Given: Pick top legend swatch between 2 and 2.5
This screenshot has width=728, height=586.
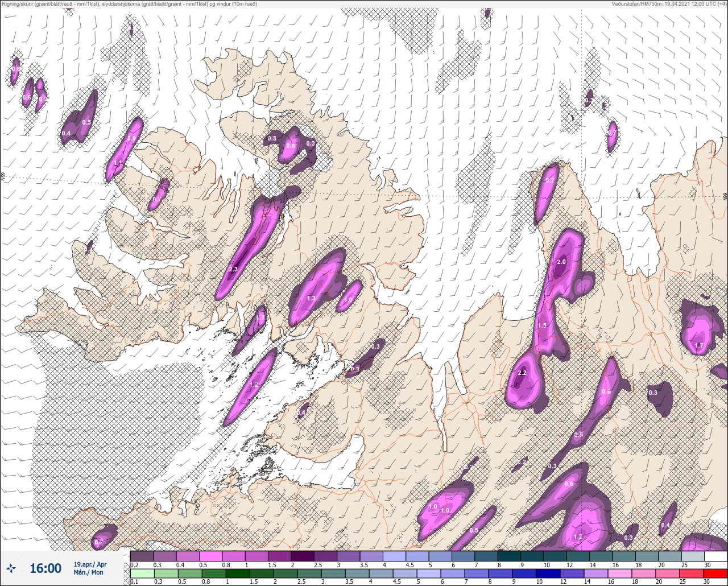Looking at the screenshot, I should pyautogui.click(x=303, y=556).
